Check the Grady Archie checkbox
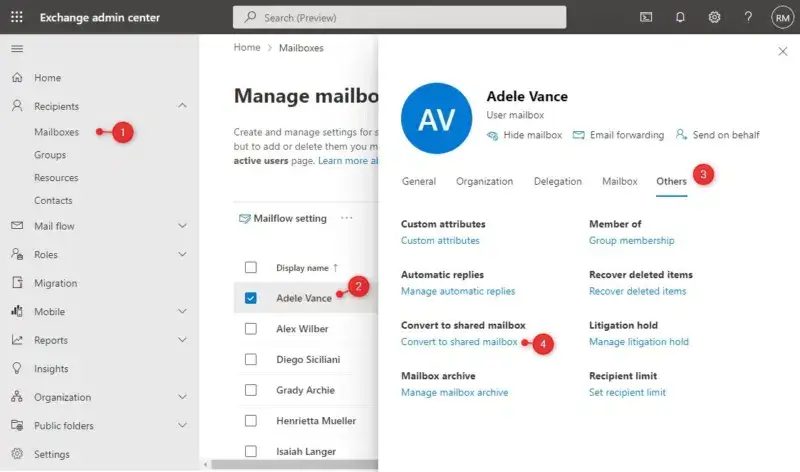The width and height of the screenshot is (800, 472). (x=251, y=390)
